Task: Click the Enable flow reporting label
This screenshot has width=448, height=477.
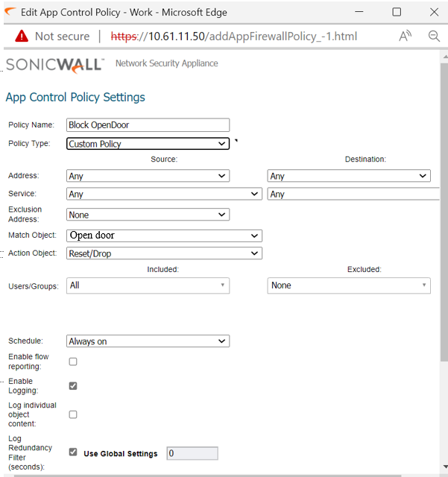Action: pos(28,361)
